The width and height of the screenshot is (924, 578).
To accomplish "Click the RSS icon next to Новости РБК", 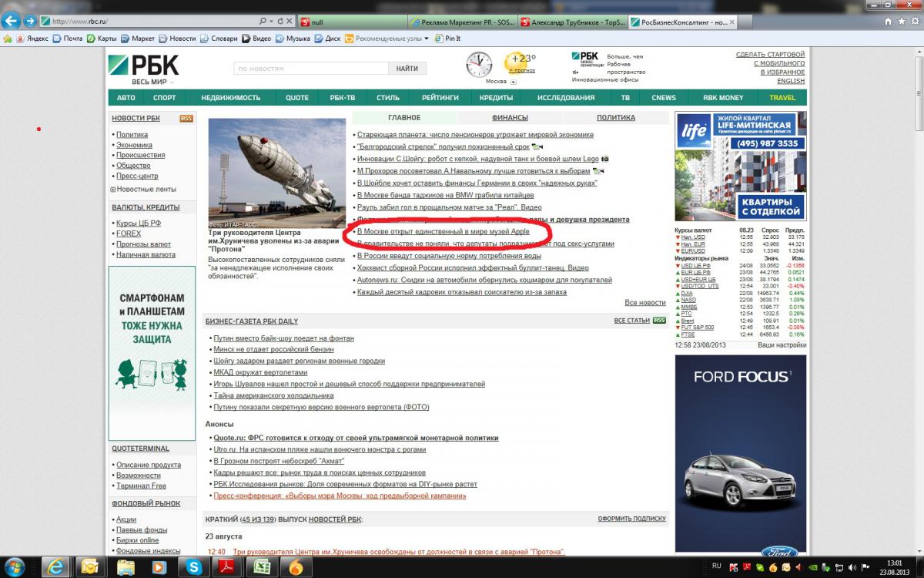I will (186, 119).
